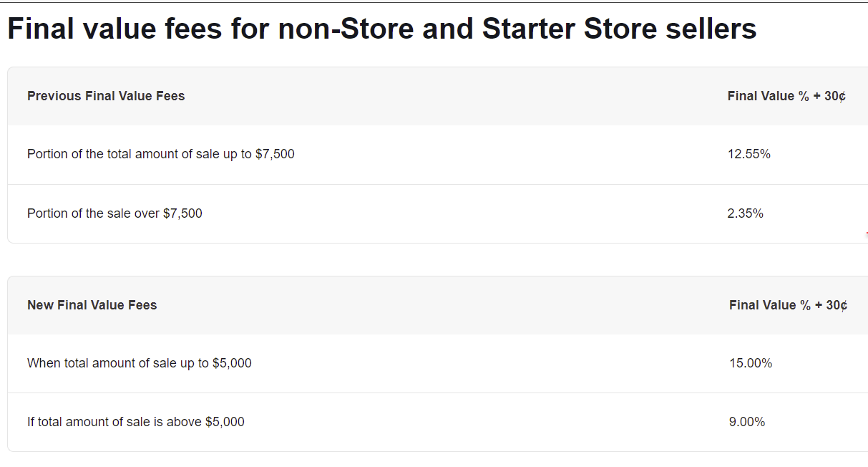The width and height of the screenshot is (868, 467).
Task: Click the "New Final Value Fees" column header
Action: coord(92,305)
